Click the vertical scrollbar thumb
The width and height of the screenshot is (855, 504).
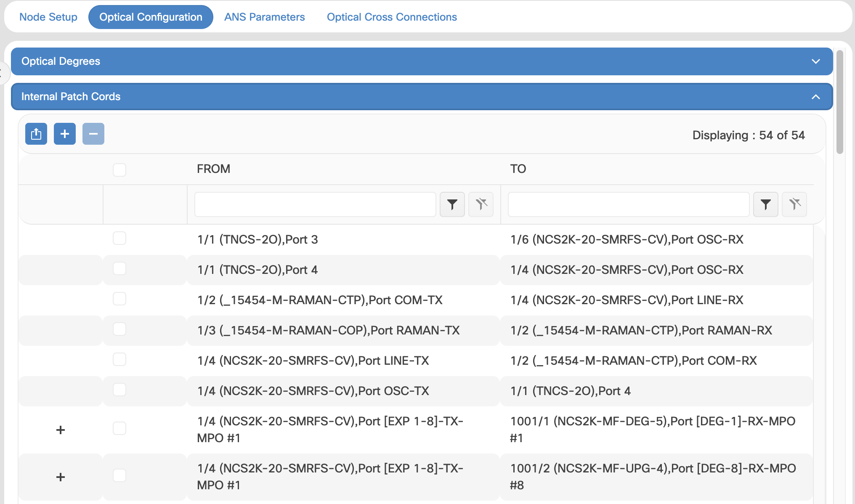tap(840, 102)
